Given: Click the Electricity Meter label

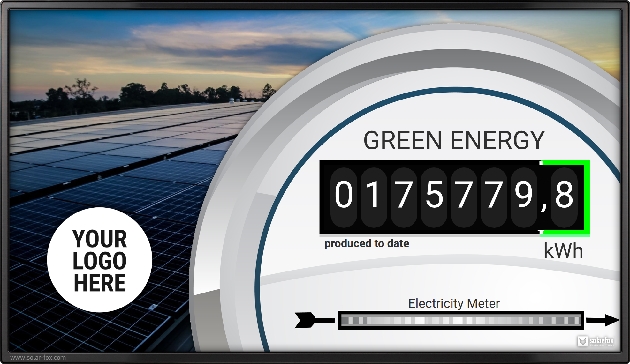Looking at the screenshot, I should point(454,303).
